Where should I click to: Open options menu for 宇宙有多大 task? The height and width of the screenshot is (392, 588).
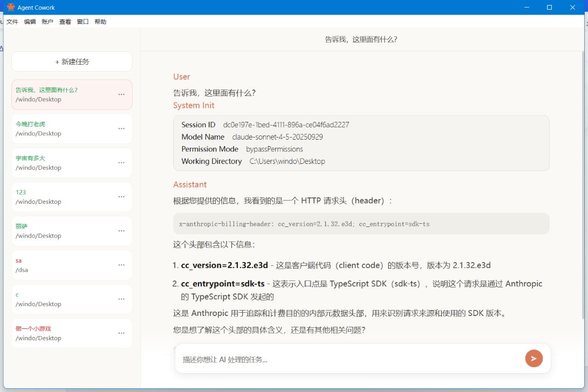121,163
